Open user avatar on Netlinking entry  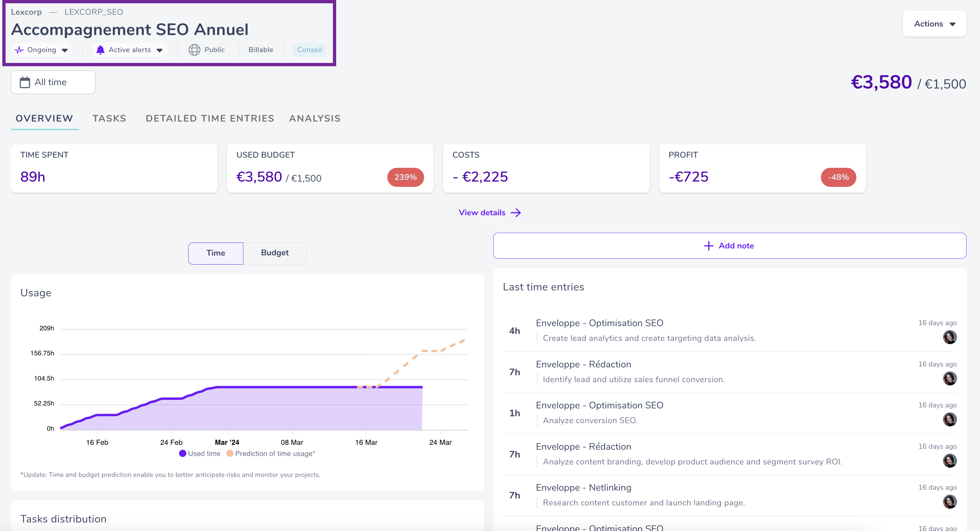[949, 502]
